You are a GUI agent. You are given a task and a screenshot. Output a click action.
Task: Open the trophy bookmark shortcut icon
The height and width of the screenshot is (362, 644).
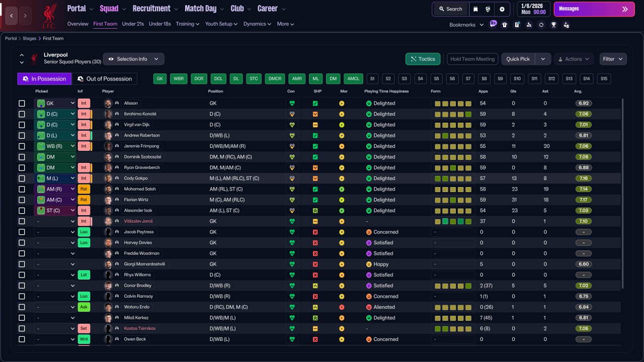pos(554,25)
